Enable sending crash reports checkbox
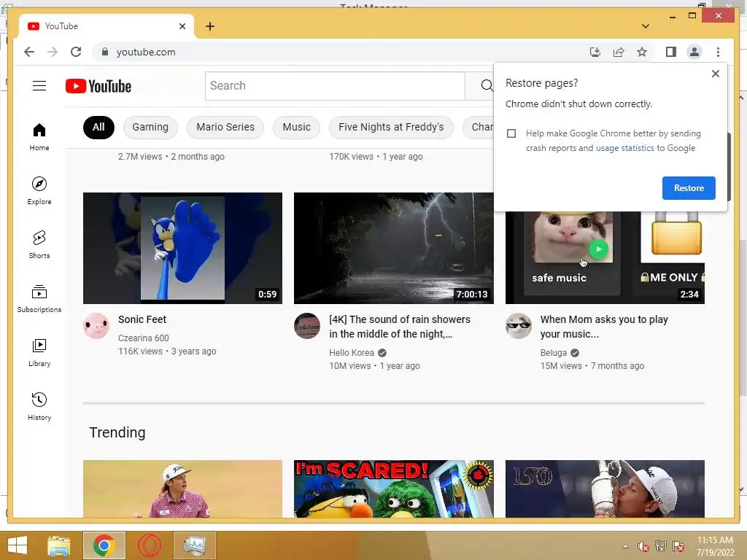747x560 pixels. [x=511, y=133]
